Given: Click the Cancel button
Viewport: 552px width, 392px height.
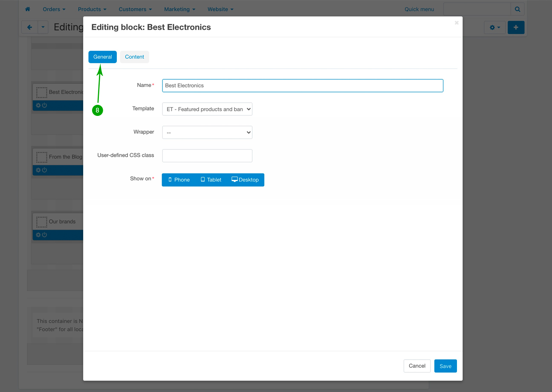Looking at the screenshot, I should (x=417, y=366).
